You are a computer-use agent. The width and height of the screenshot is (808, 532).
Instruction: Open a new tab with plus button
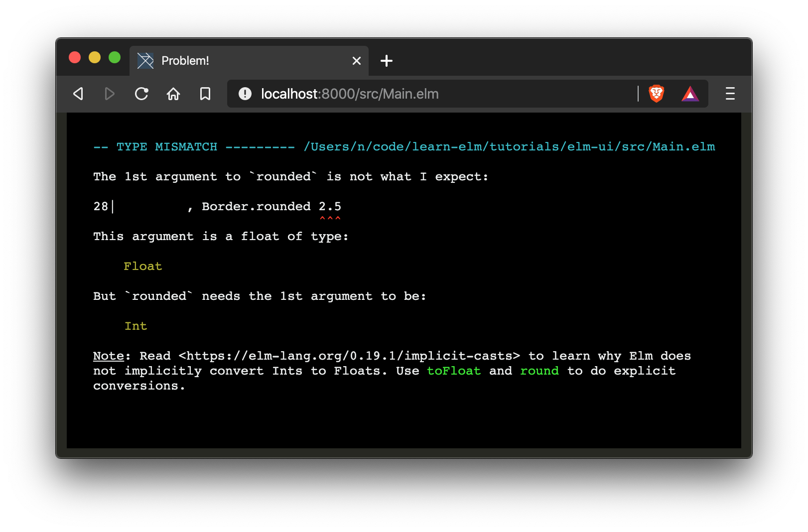(387, 61)
